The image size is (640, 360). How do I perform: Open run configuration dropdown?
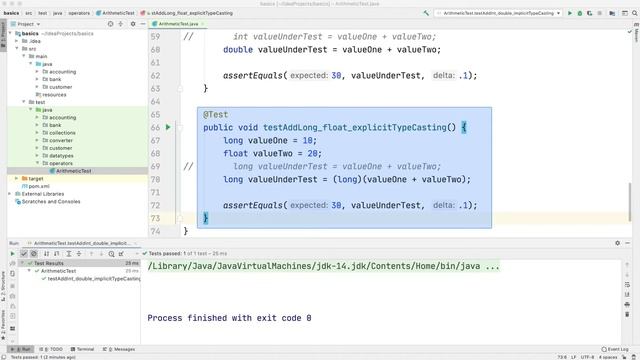[x=499, y=13]
